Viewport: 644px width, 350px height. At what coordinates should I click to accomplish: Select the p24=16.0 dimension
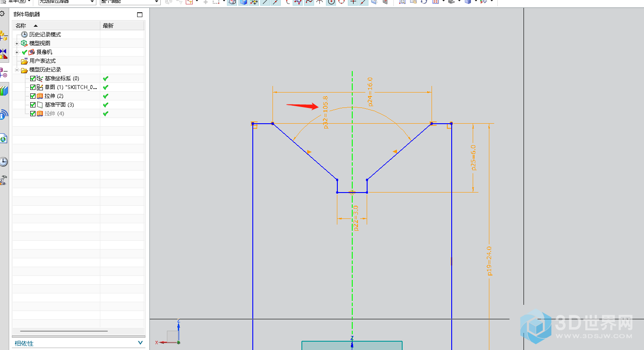click(370, 92)
